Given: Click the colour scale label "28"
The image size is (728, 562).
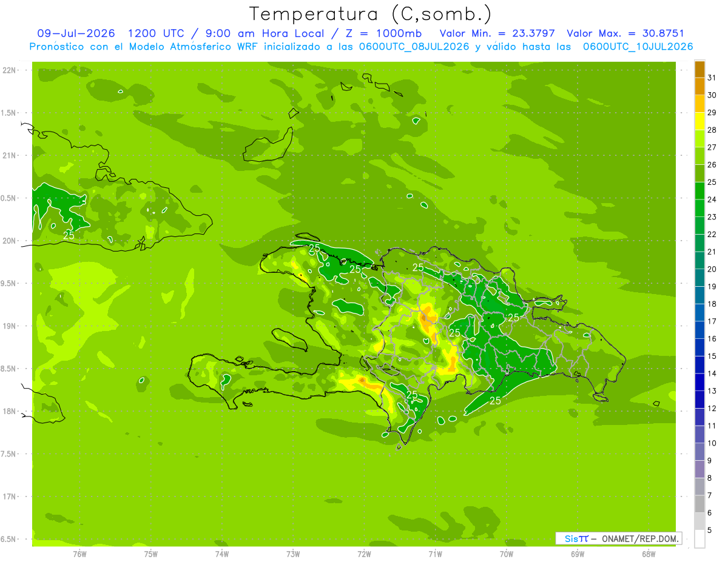Looking at the screenshot, I should tap(712, 130).
